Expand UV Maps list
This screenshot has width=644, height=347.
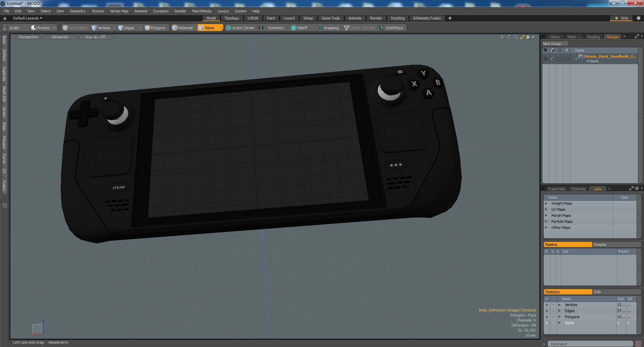point(546,209)
